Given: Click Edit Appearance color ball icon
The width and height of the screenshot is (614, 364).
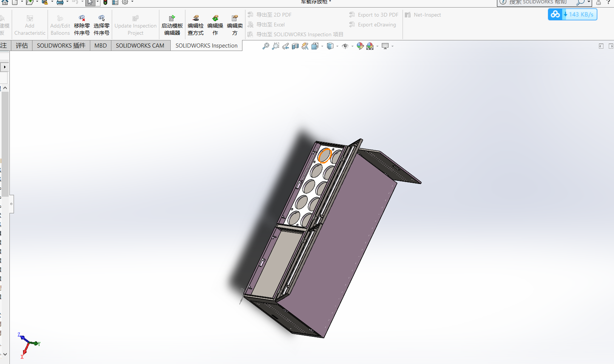Looking at the screenshot, I should (360, 46).
